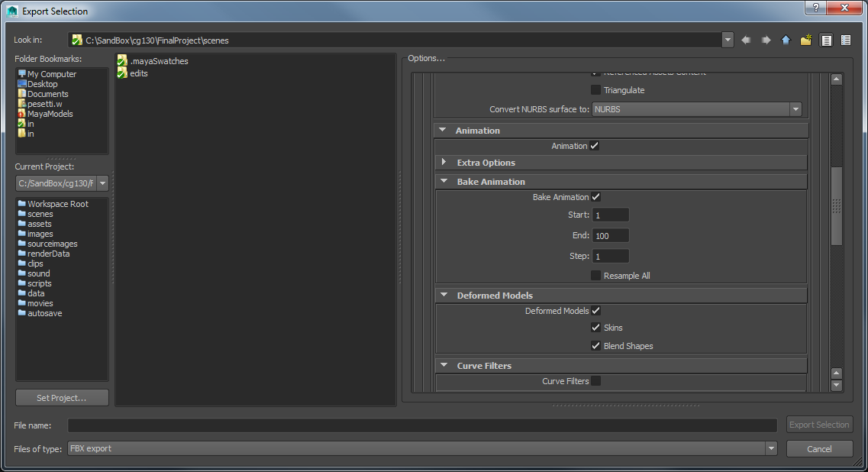Uncheck the Blend Shapes checkbox

point(595,346)
